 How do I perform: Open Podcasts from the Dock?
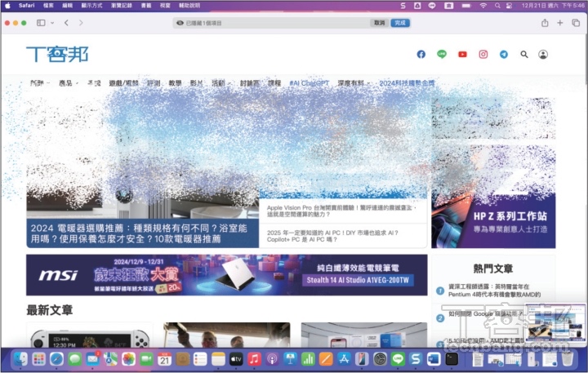272,359
